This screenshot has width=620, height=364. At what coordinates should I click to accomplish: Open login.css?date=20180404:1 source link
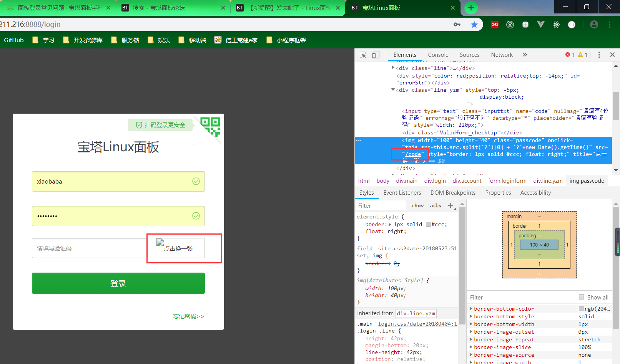coord(417,324)
